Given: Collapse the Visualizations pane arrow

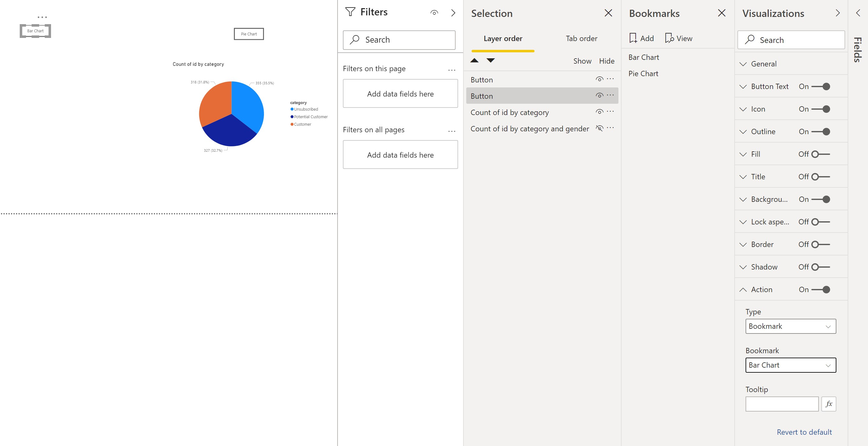Looking at the screenshot, I should pyautogui.click(x=838, y=13).
